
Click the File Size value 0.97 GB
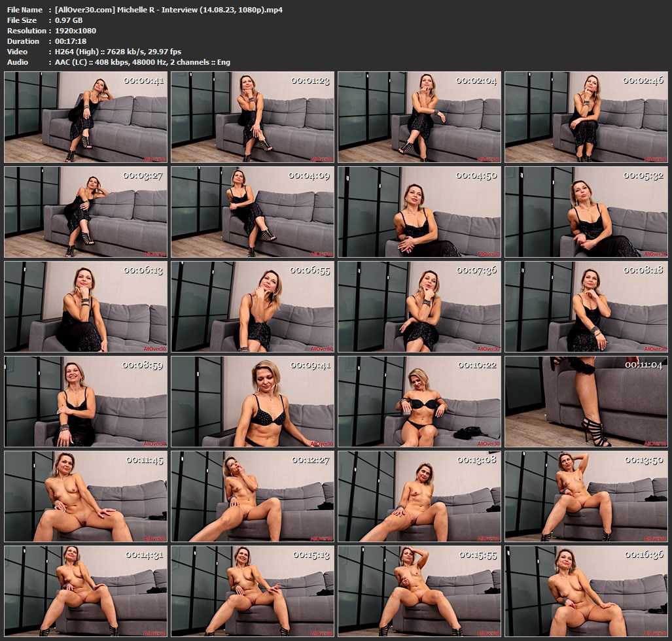coord(69,20)
